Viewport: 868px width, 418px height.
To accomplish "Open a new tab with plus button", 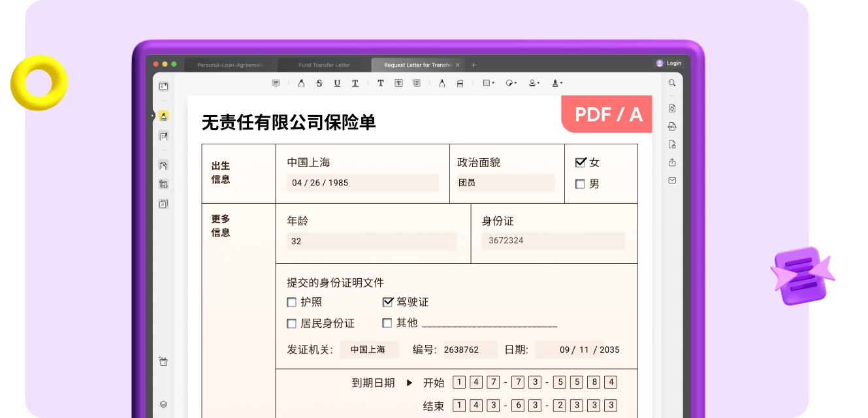I will [474, 65].
